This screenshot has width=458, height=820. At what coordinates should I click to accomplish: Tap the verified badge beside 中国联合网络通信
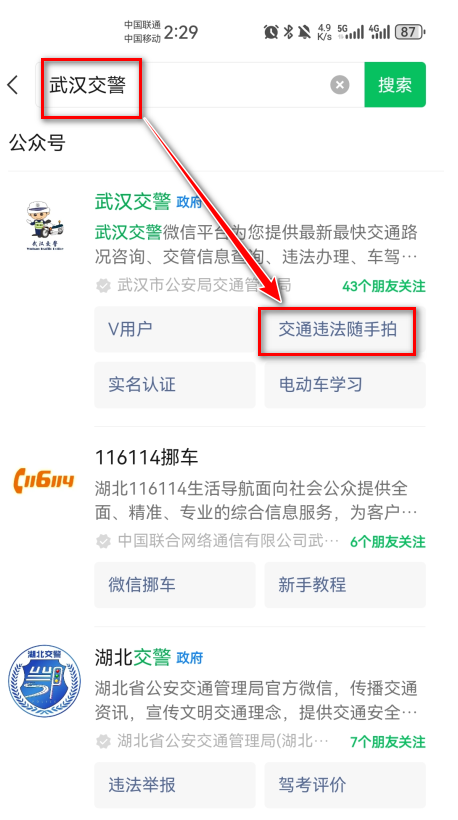click(104, 541)
